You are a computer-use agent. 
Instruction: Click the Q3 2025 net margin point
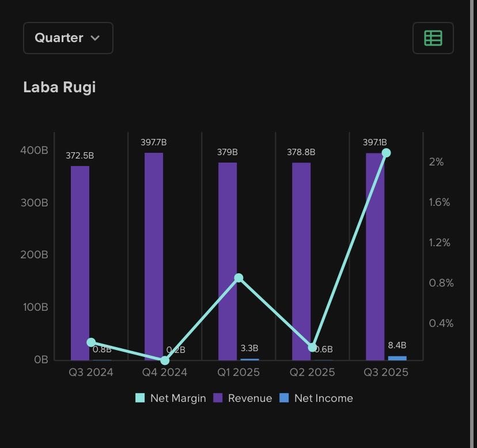(387, 153)
